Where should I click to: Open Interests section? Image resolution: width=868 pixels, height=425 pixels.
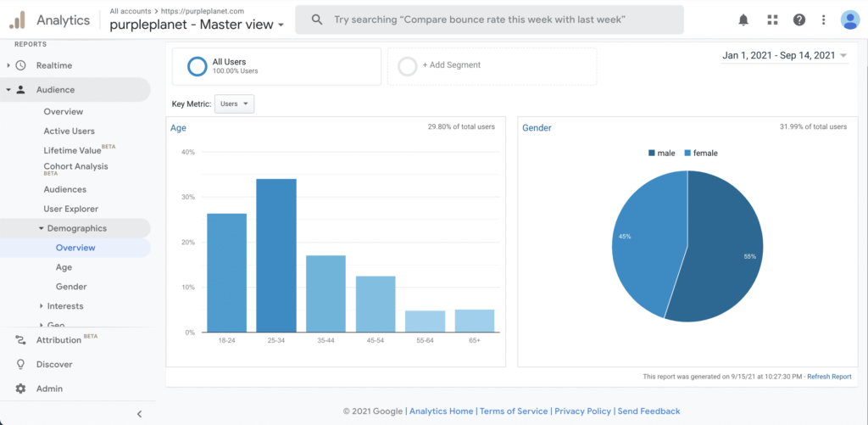coord(65,306)
